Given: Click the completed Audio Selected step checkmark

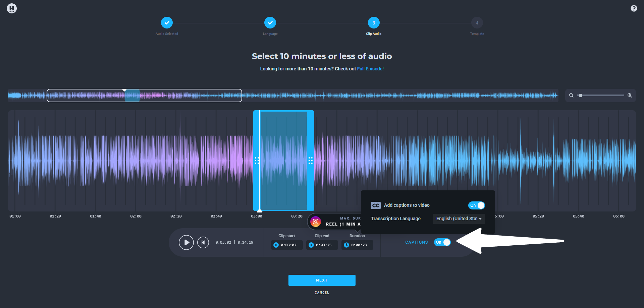Looking at the screenshot, I should coord(167,23).
